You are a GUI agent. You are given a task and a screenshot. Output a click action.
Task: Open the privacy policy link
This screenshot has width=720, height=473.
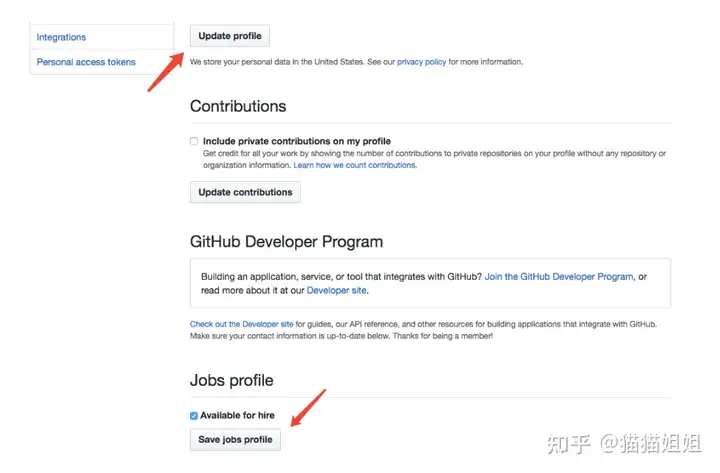click(421, 62)
